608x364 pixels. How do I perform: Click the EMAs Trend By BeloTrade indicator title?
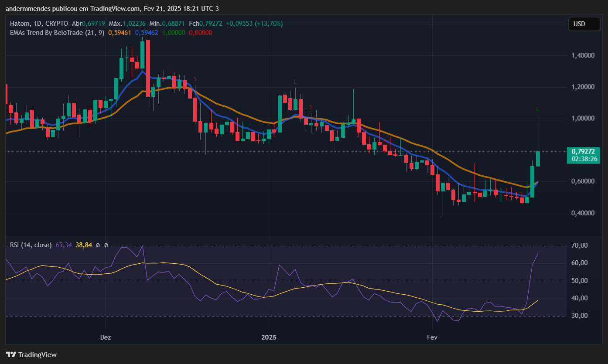(57, 32)
